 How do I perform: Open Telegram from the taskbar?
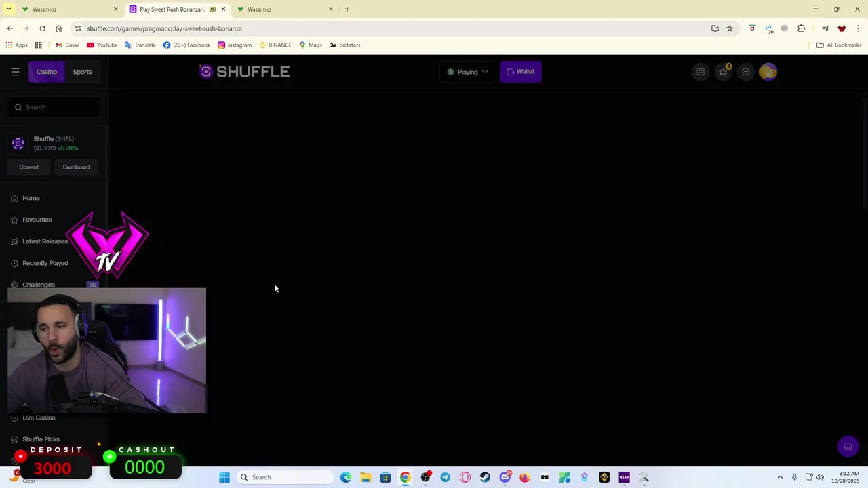click(445, 477)
